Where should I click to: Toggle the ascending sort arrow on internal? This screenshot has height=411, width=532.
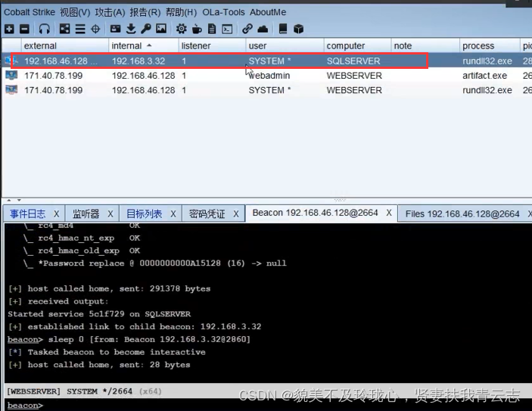coord(149,45)
